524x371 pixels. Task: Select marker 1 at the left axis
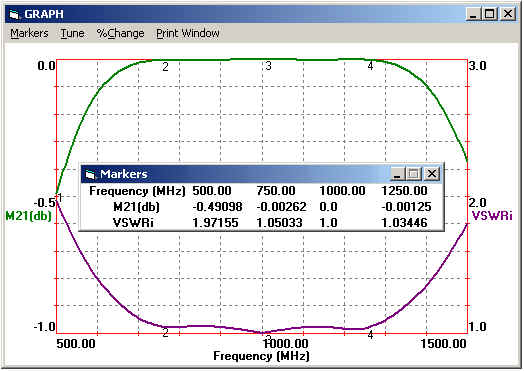60,197
